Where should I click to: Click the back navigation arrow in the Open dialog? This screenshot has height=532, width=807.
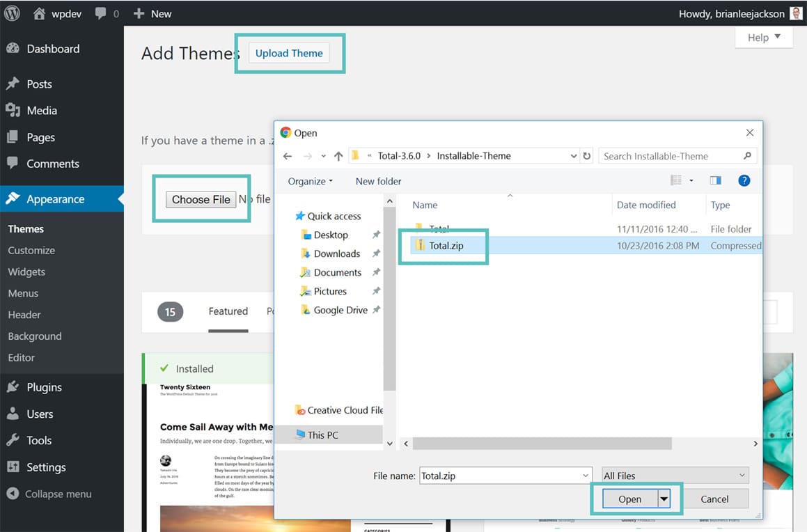coord(287,155)
